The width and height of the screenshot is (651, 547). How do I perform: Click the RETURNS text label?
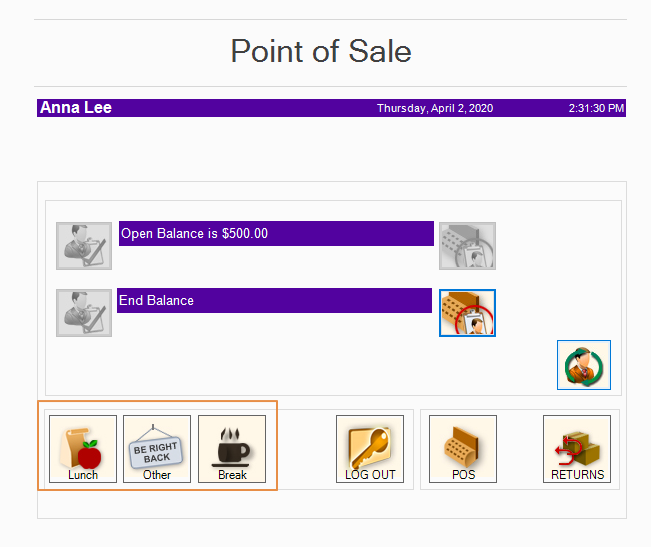pos(577,475)
